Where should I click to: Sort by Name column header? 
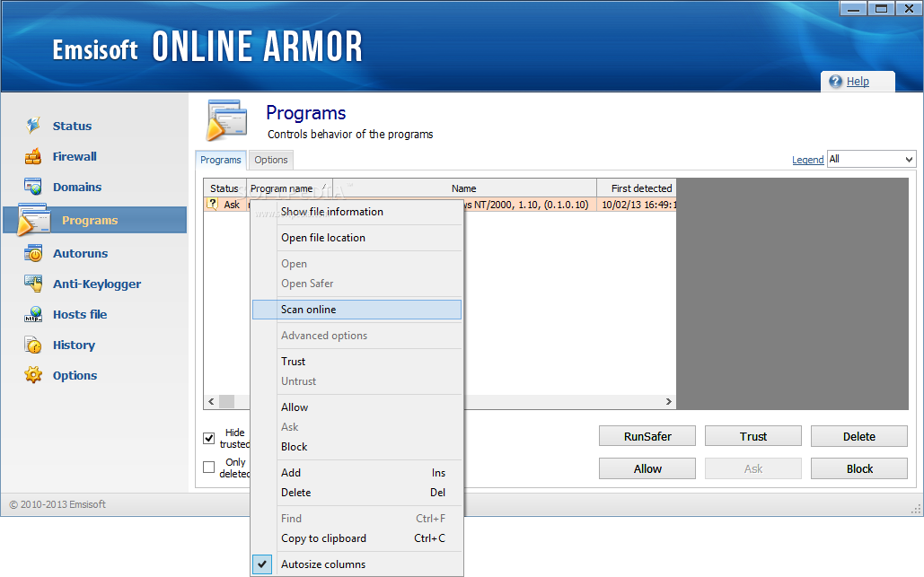click(464, 188)
